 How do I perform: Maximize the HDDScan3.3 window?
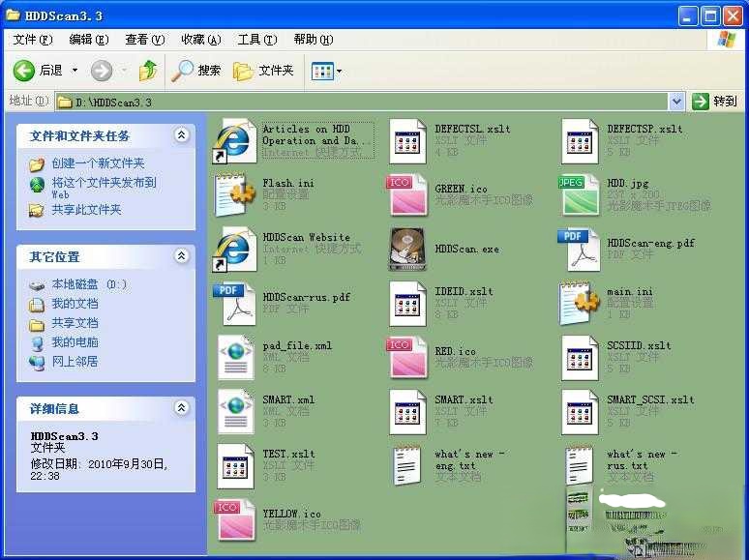pyautogui.click(x=710, y=16)
